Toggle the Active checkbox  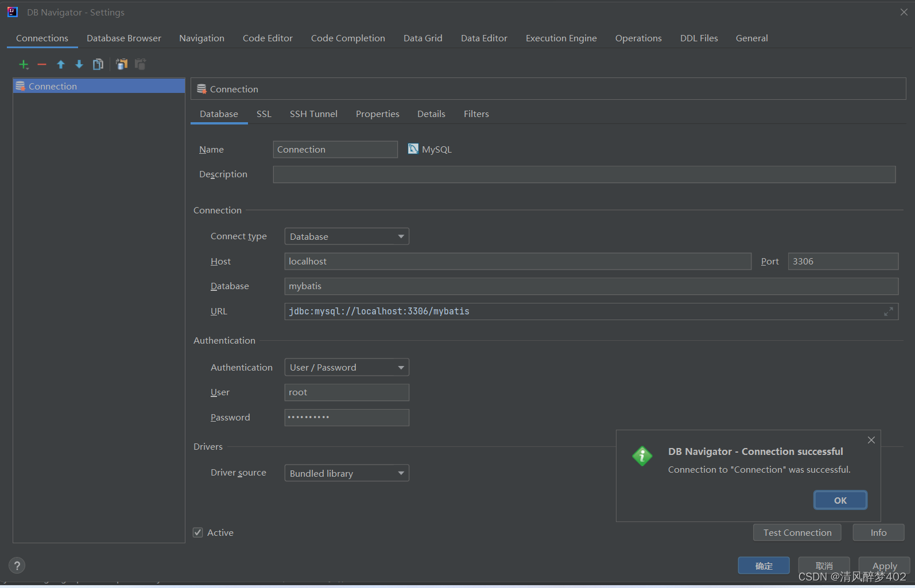[x=198, y=532]
